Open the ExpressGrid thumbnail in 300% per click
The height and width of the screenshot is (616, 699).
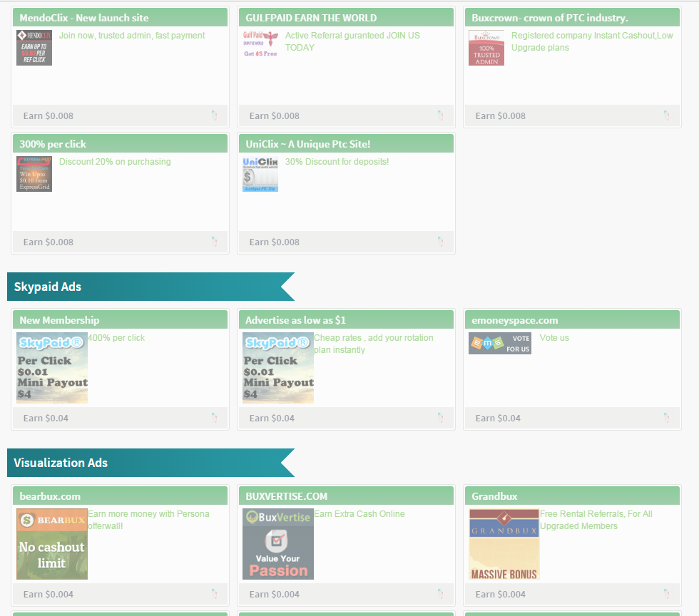point(34,174)
